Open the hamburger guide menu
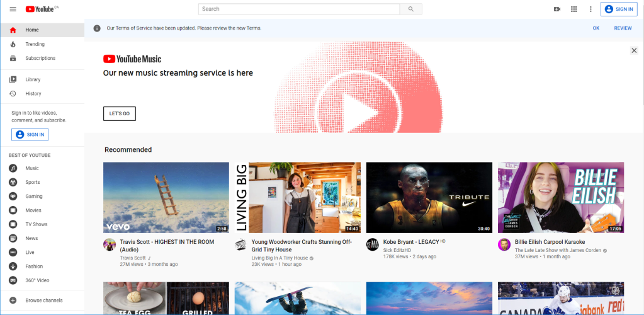 (13, 9)
